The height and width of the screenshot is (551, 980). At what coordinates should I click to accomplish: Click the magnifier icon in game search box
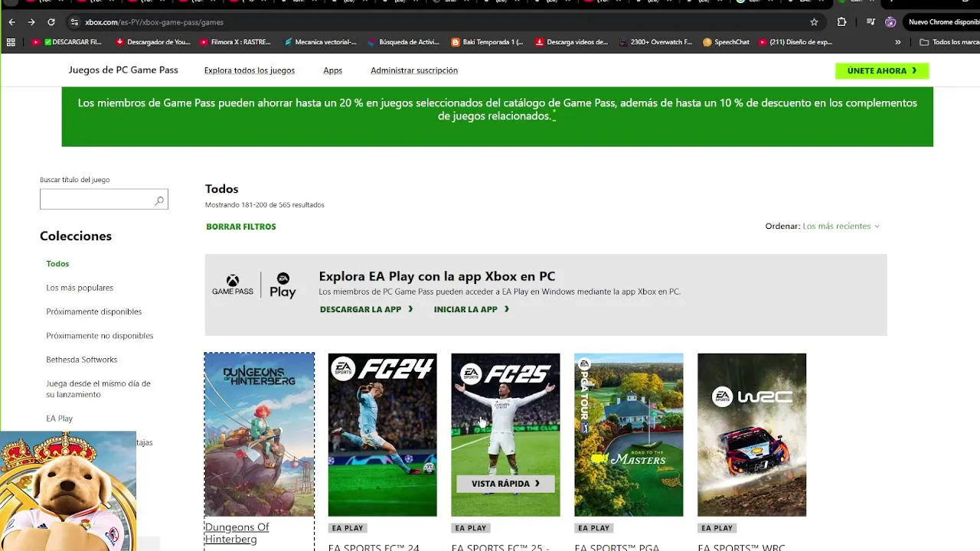coord(159,201)
